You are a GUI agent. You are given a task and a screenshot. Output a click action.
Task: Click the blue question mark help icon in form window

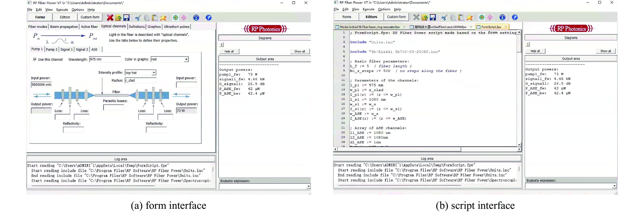click(208, 17)
